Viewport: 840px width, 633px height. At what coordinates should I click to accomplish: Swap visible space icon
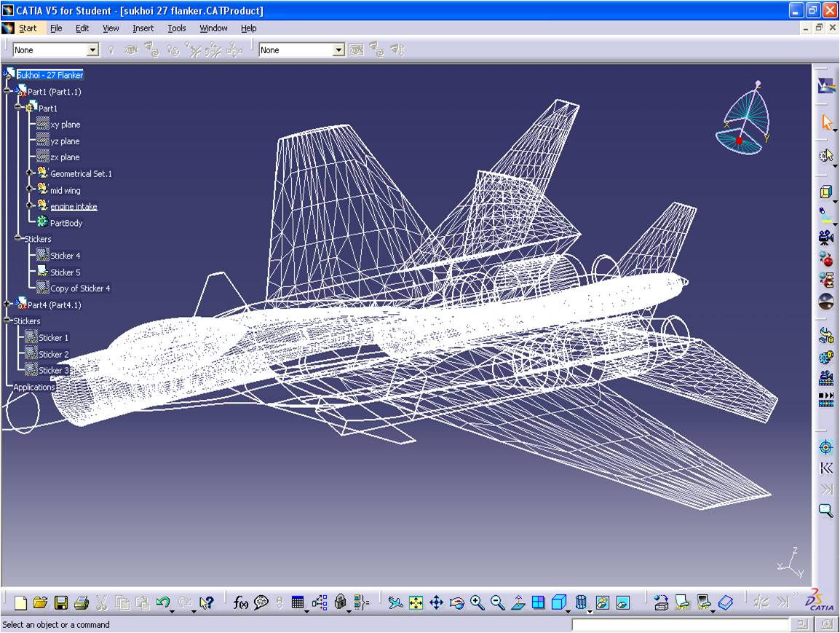(623, 603)
